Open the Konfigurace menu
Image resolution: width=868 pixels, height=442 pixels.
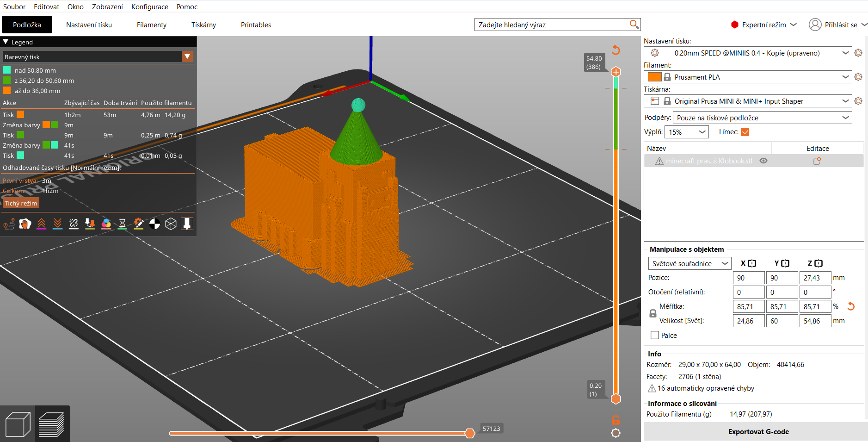150,6
